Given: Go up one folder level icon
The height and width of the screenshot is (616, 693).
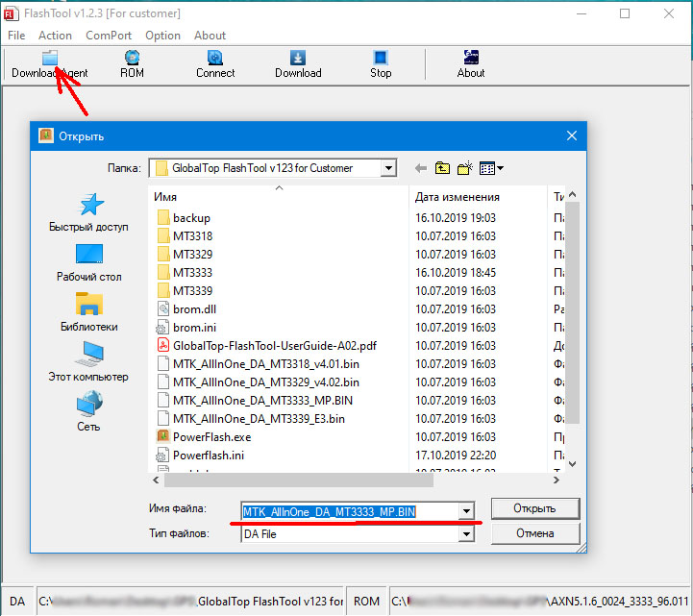Looking at the screenshot, I should pos(442,168).
